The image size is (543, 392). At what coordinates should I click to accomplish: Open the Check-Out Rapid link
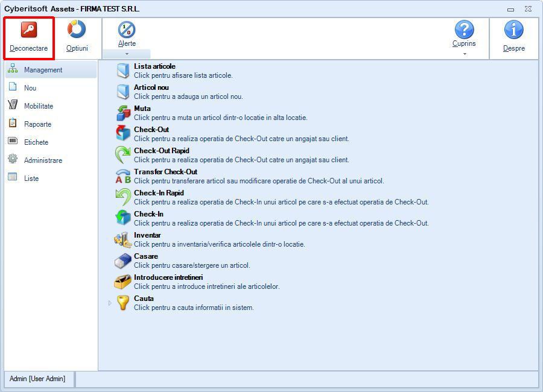point(161,151)
